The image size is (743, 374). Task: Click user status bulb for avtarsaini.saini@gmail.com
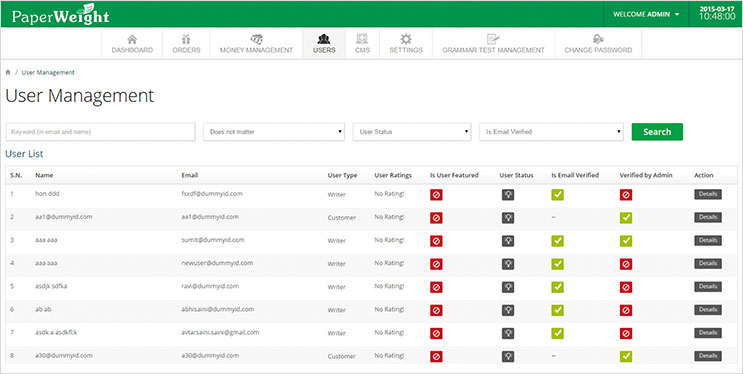pyautogui.click(x=508, y=334)
